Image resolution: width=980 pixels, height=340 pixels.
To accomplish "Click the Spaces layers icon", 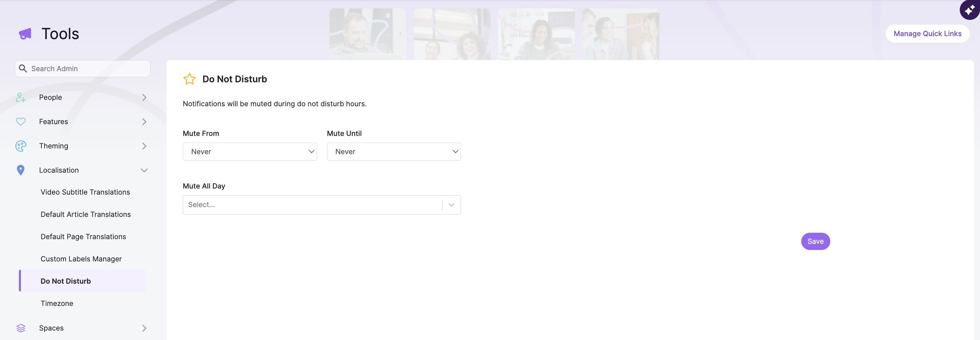I will click(21, 328).
